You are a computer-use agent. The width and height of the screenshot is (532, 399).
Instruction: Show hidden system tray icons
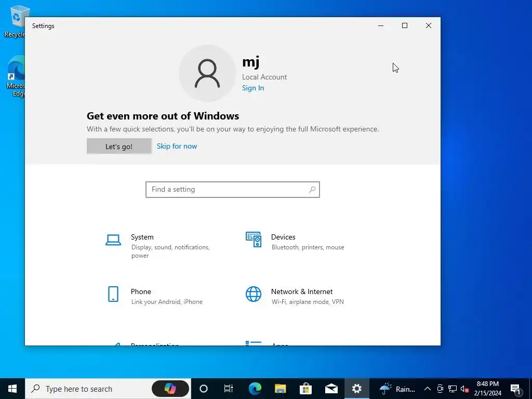tap(428, 389)
